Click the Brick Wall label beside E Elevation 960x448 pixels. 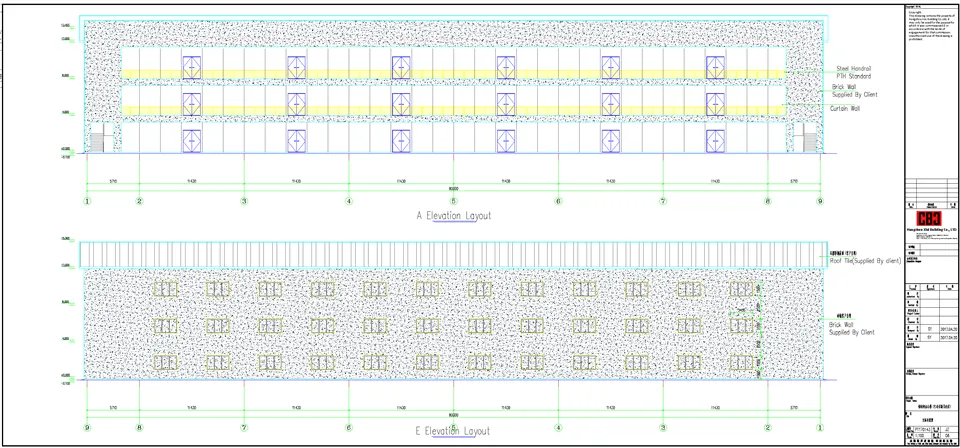(853, 329)
